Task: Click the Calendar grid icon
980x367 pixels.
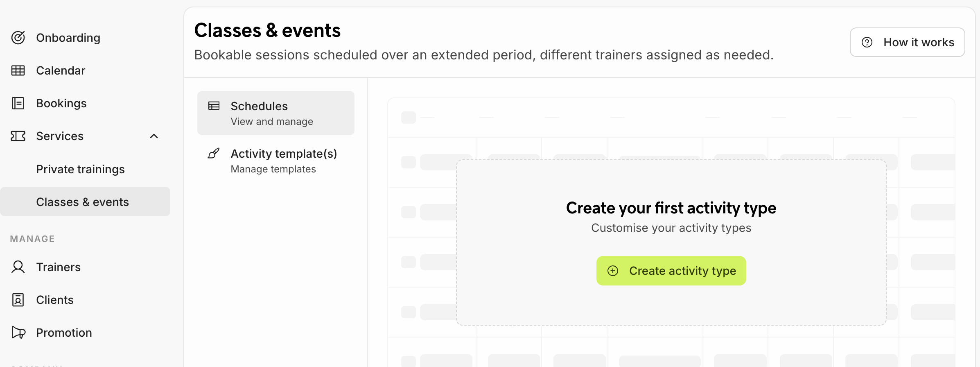Action: tap(18, 70)
